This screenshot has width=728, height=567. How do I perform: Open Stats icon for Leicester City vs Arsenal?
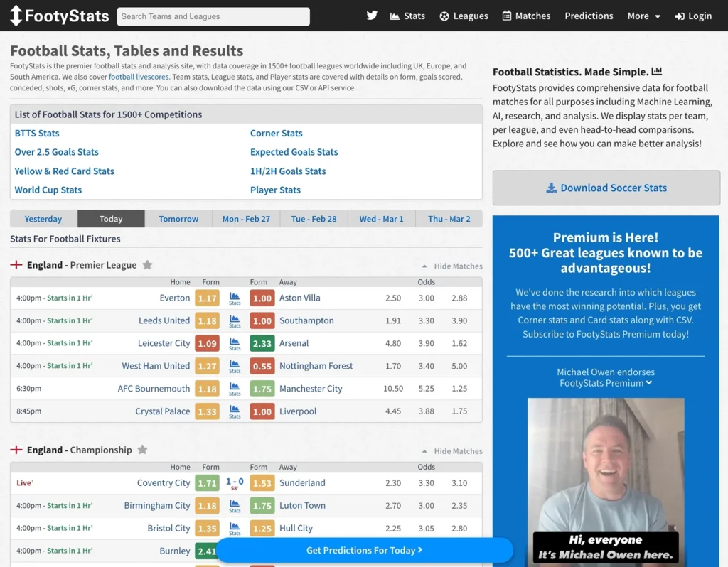[235, 344]
